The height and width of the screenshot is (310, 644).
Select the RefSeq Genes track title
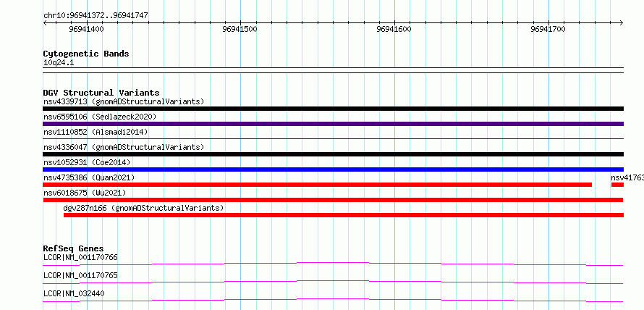[x=74, y=248]
